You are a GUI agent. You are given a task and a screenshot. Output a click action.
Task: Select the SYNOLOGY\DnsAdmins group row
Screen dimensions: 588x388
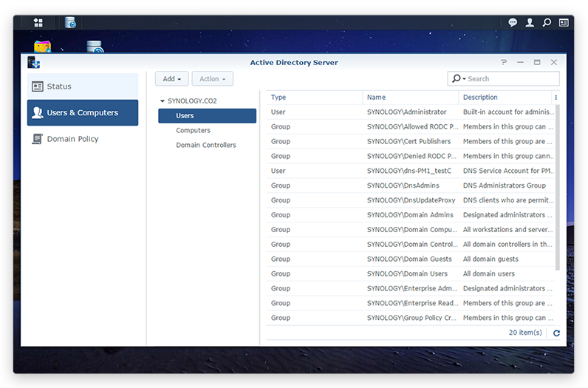pyautogui.click(x=411, y=186)
